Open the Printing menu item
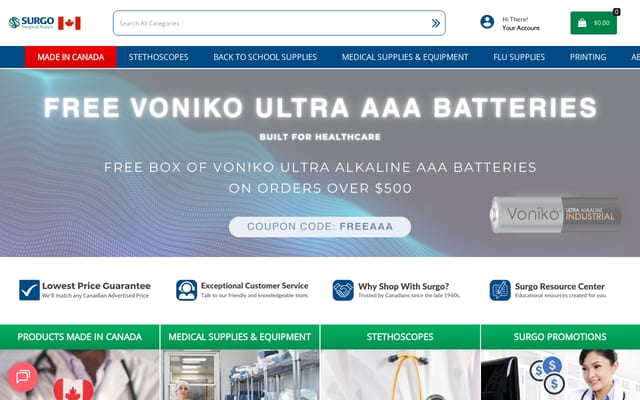This screenshot has height=400, width=640. [x=588, y=57]
